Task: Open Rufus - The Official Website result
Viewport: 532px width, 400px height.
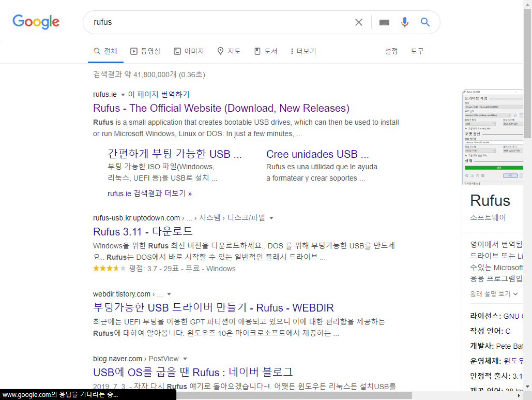Action: coord(221,108)
